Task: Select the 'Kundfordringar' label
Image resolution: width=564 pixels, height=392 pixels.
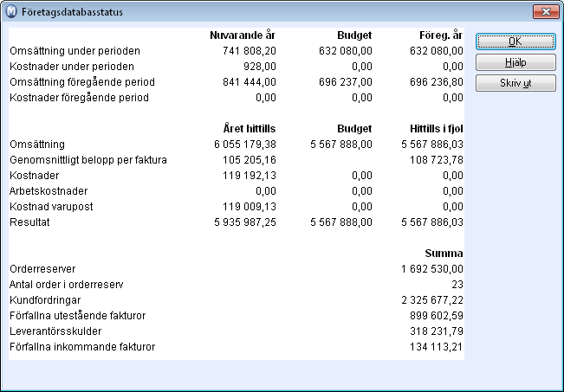Action: point(45,300)
